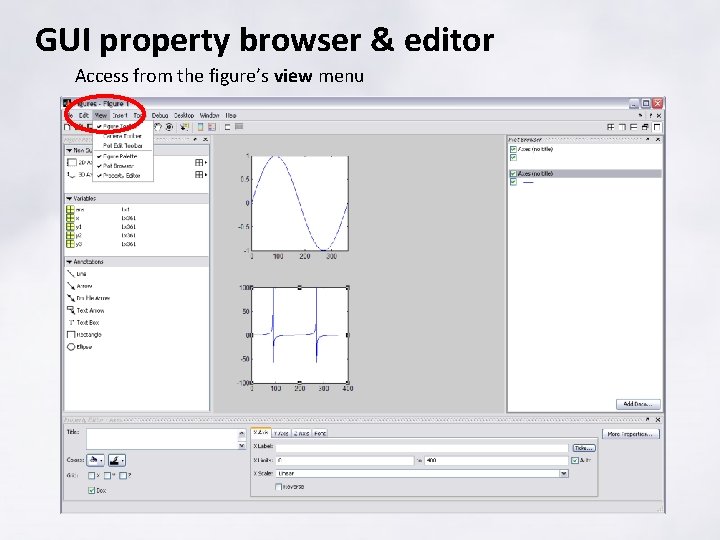This screenshot has width=720, height=540.
Task: Activate the Data Cursor toolbar icon
Action: pyautogui.click(x=184, y=127)
